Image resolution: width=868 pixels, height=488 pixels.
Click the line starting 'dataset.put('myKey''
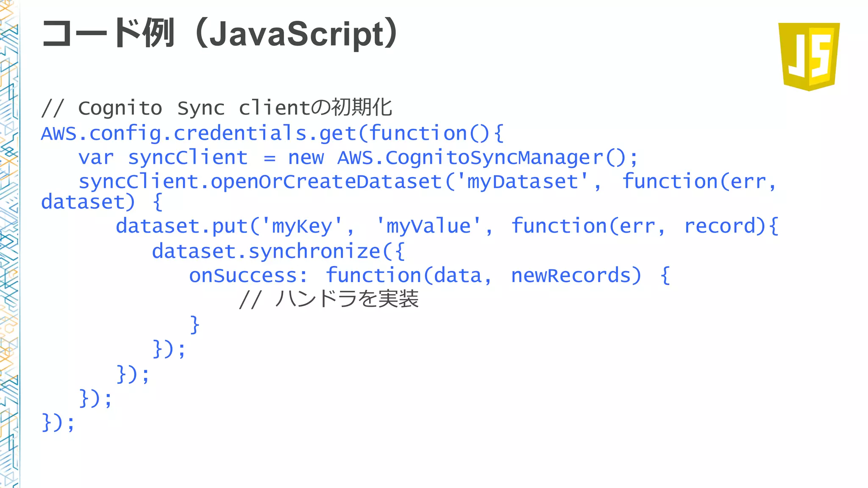coord(447,226)
